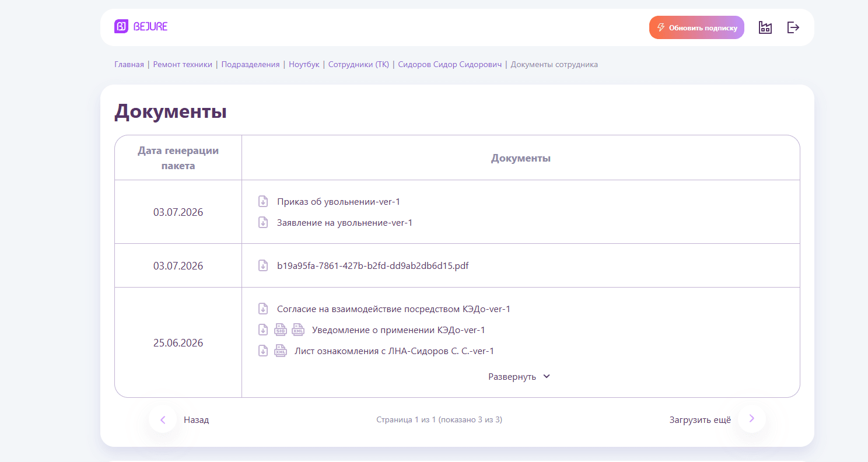Click the Дата генерации пакета column header
This screenshot has height=462, width=868.
pyautogui.click(x=178, y=158)
